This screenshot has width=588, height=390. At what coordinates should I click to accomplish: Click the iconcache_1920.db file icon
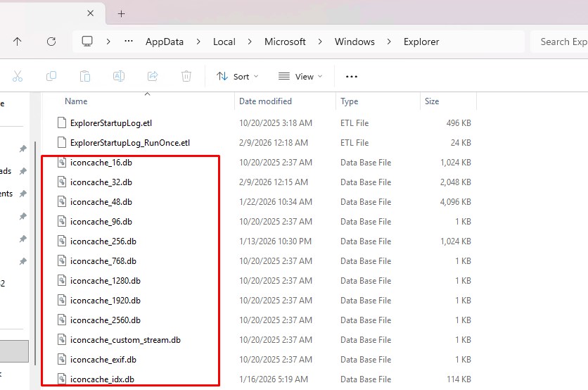coord(62,300)
